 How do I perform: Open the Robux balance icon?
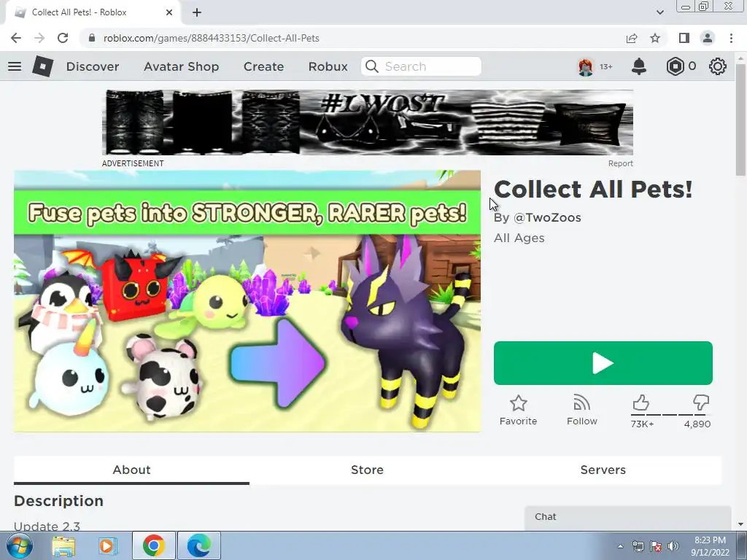tap(675, 66)
